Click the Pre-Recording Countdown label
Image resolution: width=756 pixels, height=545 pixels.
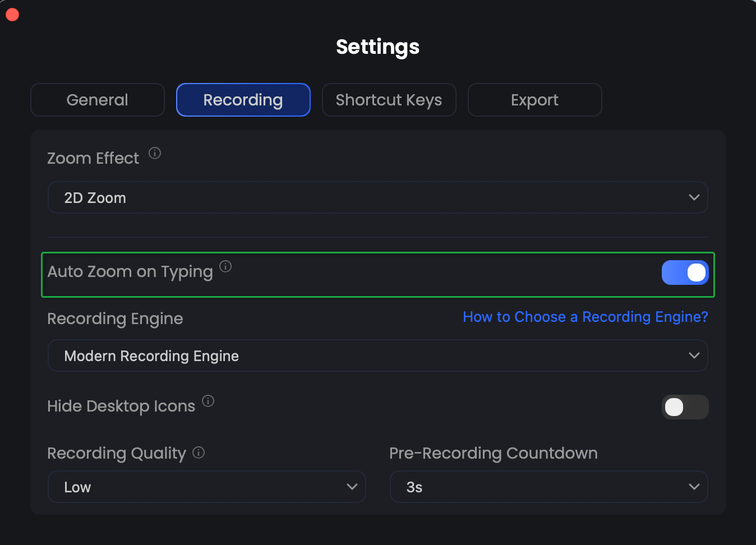pos(494,453)
